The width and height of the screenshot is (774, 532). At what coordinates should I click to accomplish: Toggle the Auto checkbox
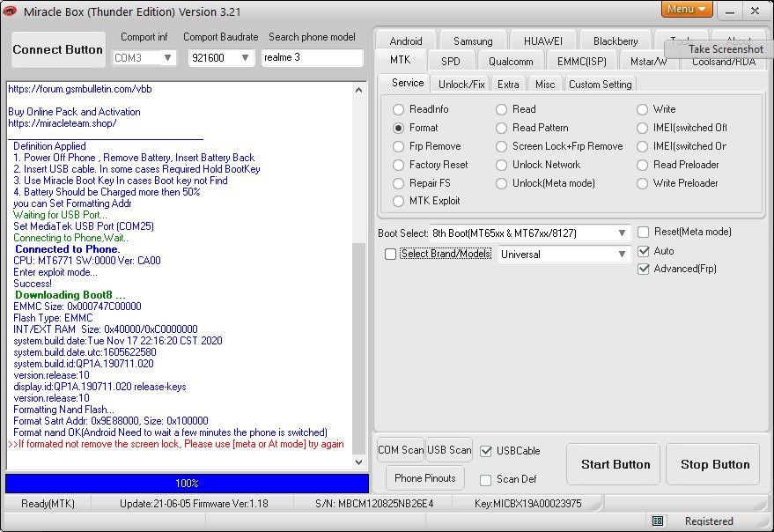(x=643, y=251)
